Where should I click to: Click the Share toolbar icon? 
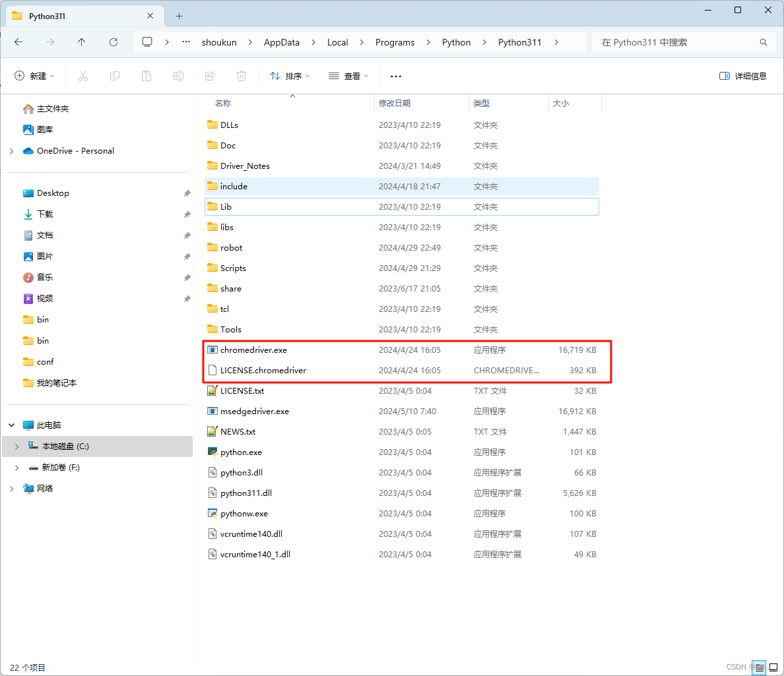click(210, 76)
